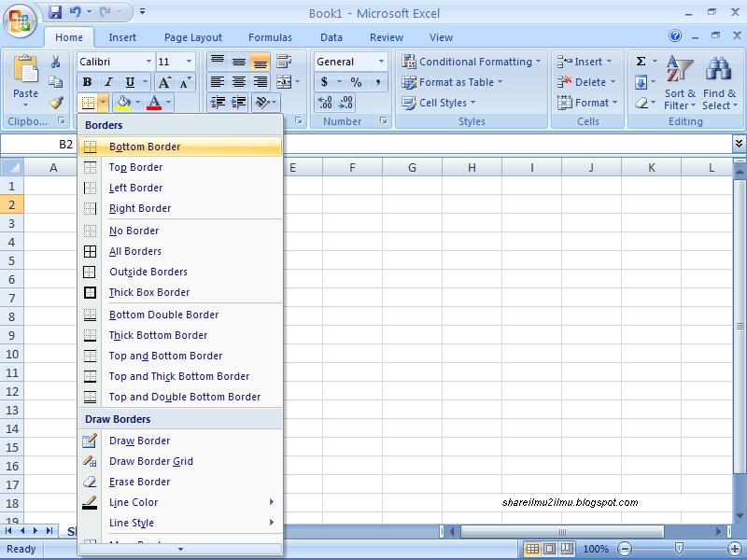Click zoom in plus button
The height and width of the screenshot is (560, 747).
[x=734, y=549]
